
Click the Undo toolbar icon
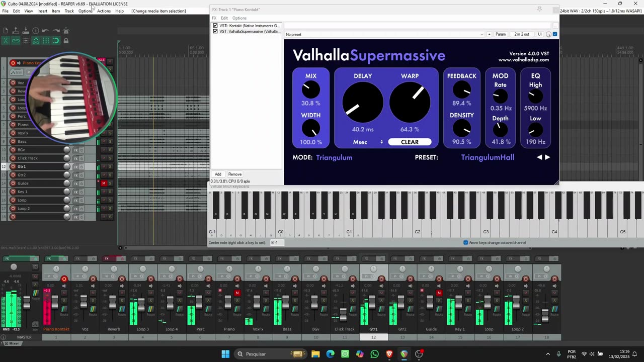[x=46, y=31]
